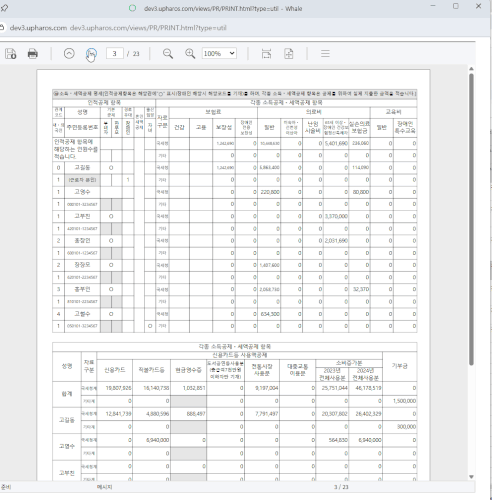The width and height of the screenshot is (492, 500).
Task: Select name 고길동 in the upper table
Action: coord(82,168)
